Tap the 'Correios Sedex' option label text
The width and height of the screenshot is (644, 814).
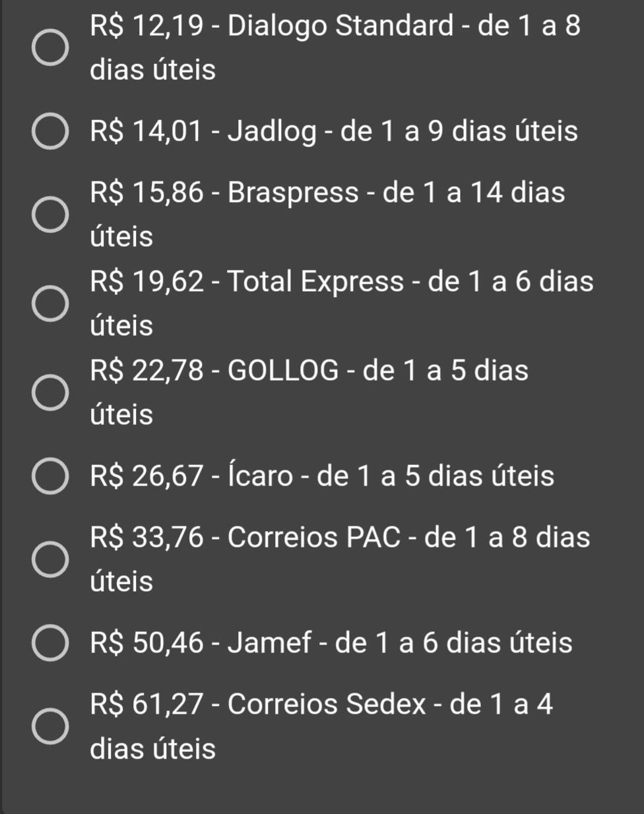tap(327, 704)
